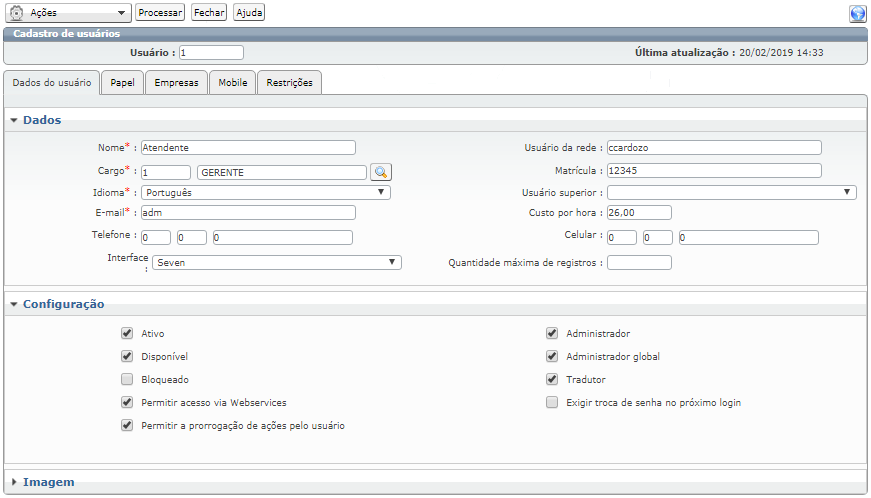Open the Ações dropdown menu
The height and width of the screenshot is (498, 871).
69,13
